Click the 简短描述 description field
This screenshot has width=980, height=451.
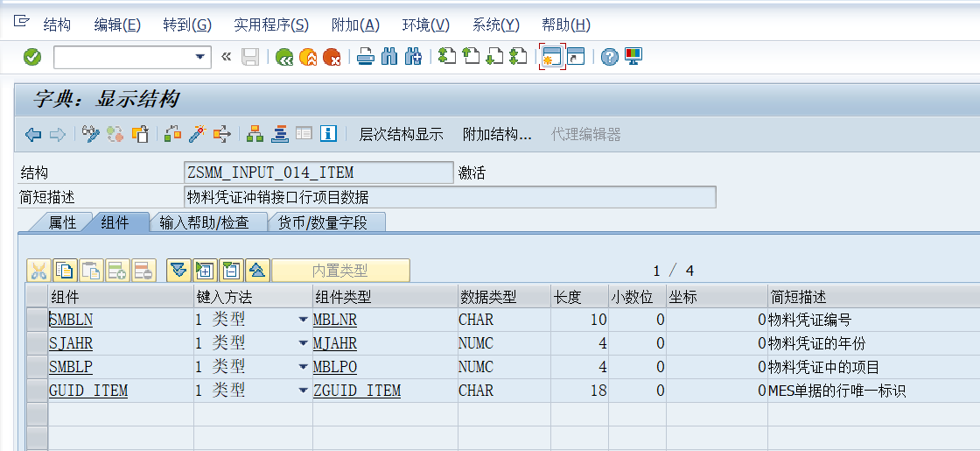(x=450, y=198)
